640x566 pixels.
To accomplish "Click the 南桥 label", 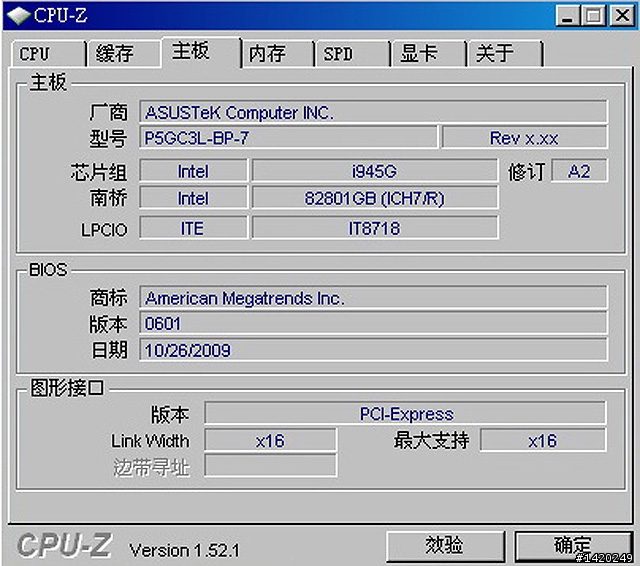I will tap(109, 198).
